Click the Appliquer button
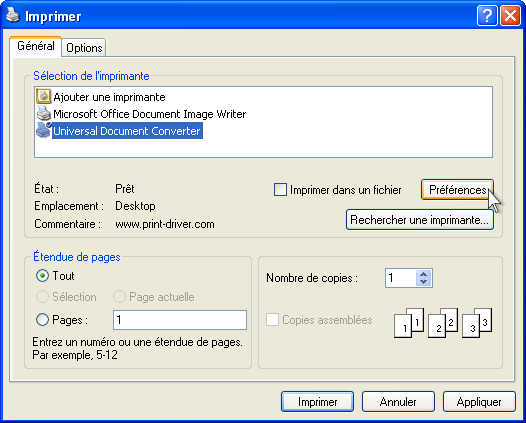 point(479,402)
